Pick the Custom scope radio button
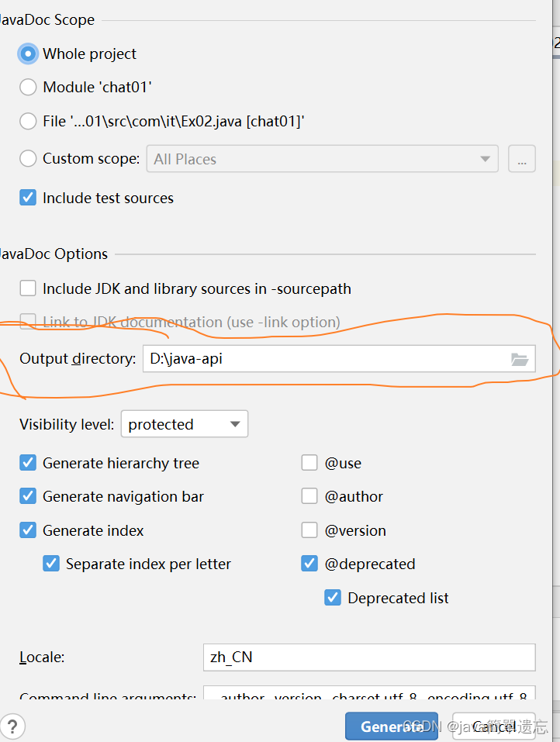The image size is (560, 742). pos(28,158)
